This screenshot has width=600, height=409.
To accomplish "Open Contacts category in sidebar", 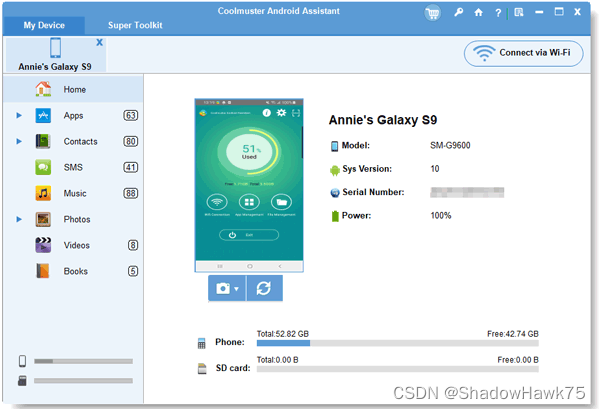I will click(73, 141).
